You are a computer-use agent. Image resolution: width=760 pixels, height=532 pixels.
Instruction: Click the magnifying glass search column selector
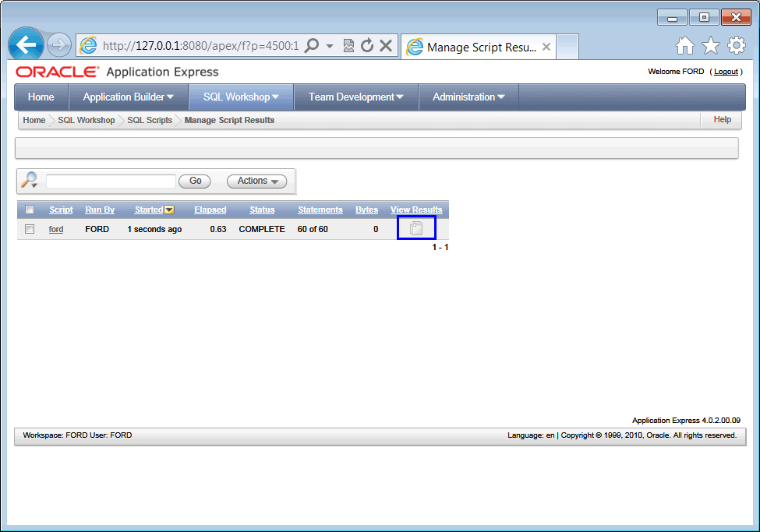30,180
